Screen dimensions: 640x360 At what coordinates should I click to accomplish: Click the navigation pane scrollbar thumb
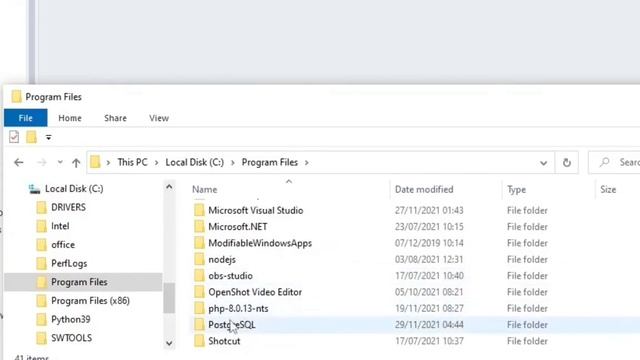(x=169, y=298)
